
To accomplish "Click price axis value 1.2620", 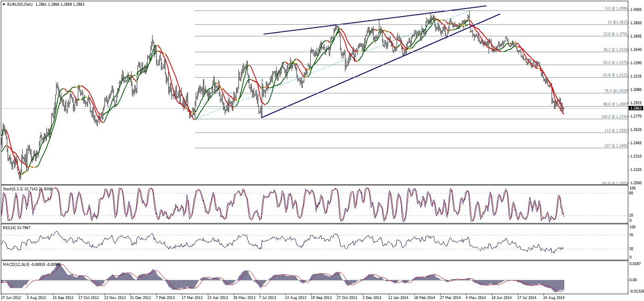I will coord(636,130).
